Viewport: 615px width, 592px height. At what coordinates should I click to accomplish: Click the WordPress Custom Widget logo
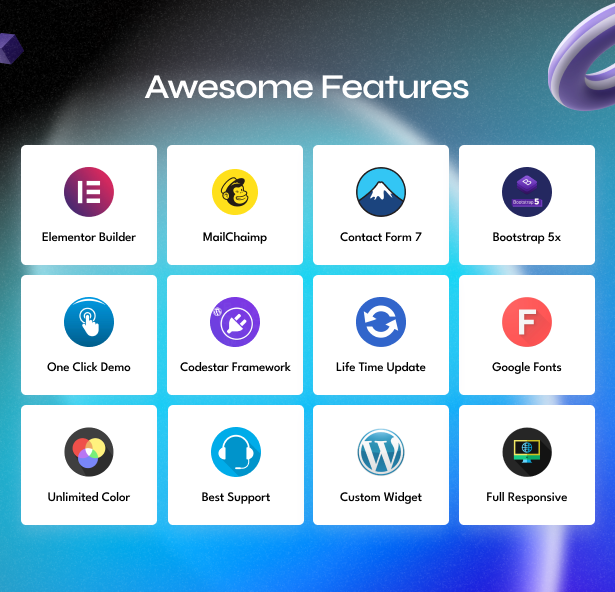point(381,452)
